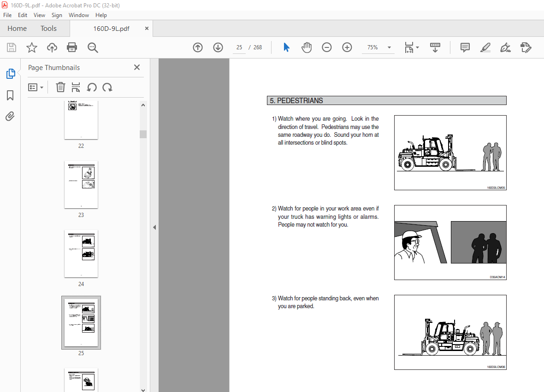The height and width of the screenshot is (392, 544).
Task: Open the Edit menu
Action: (23, 15)
